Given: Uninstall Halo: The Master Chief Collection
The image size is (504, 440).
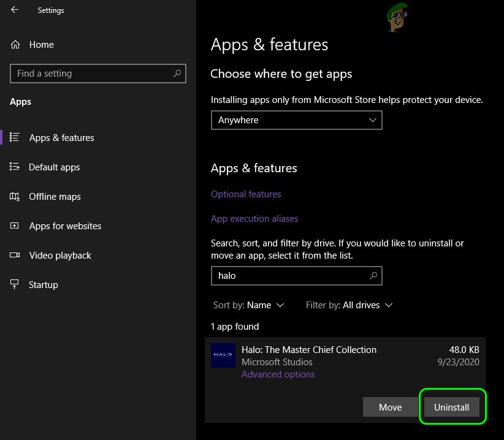Looking at the screenshot, I should pyautogui.click(x=451, y=407).
